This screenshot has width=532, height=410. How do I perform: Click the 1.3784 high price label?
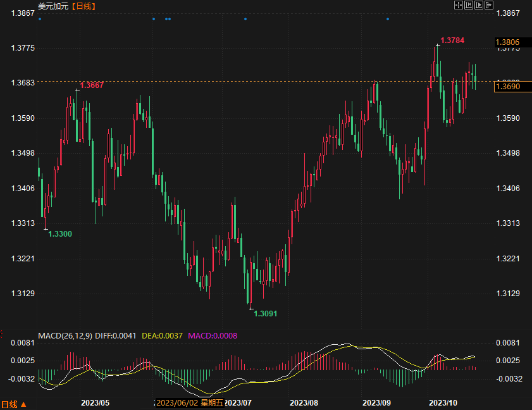coord(452,40)
